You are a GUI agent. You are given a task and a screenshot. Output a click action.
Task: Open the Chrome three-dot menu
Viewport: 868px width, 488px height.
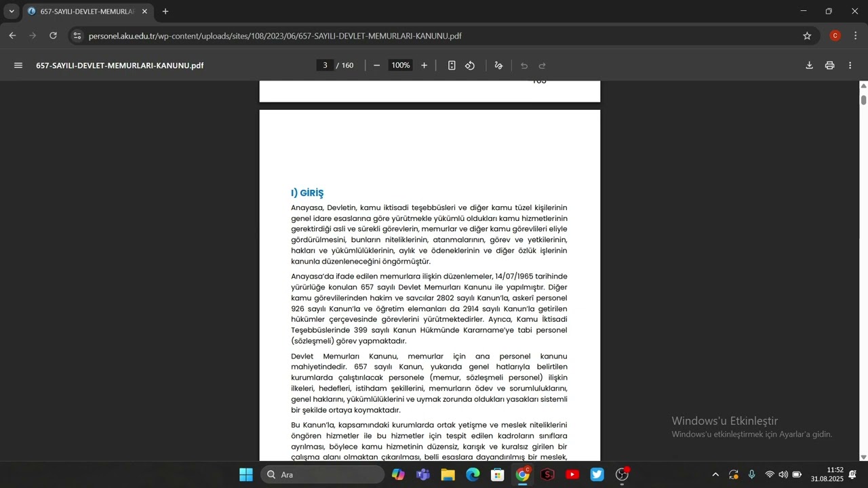coord(855,36)
